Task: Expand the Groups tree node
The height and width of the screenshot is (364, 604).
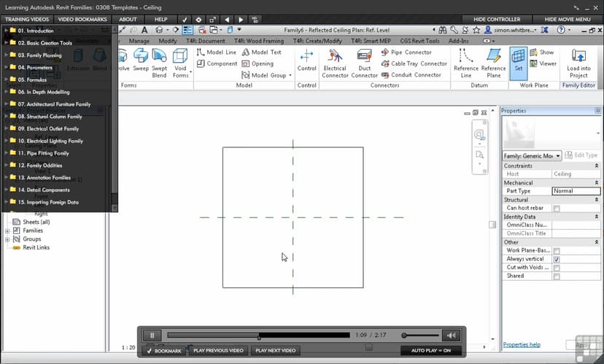Action: [x=7, y=239]
